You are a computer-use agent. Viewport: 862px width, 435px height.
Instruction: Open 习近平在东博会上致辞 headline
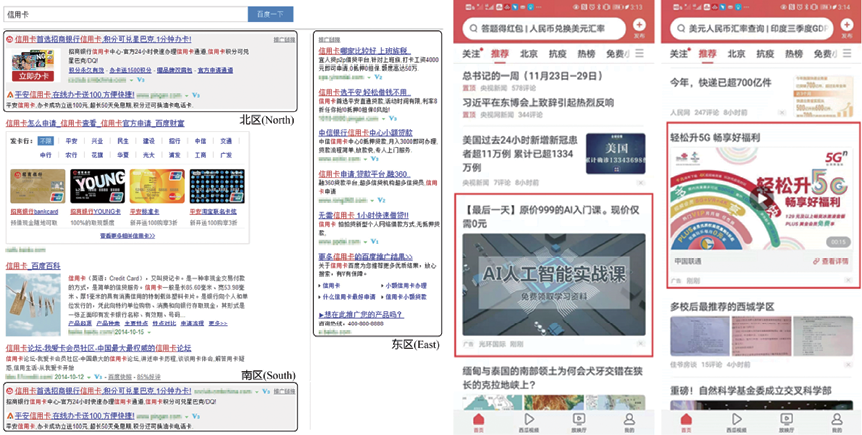[x=538, y=103]
